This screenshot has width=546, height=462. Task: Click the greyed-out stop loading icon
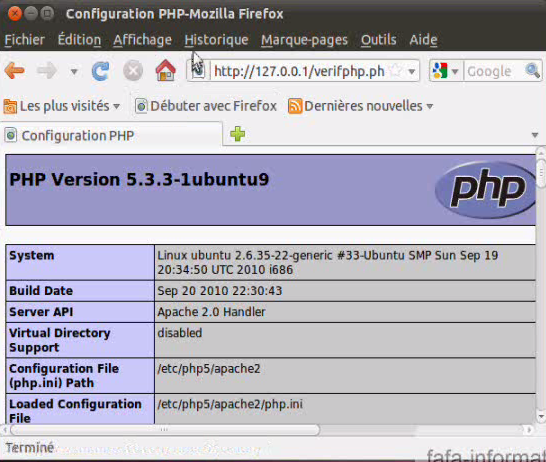click(133, 71)
